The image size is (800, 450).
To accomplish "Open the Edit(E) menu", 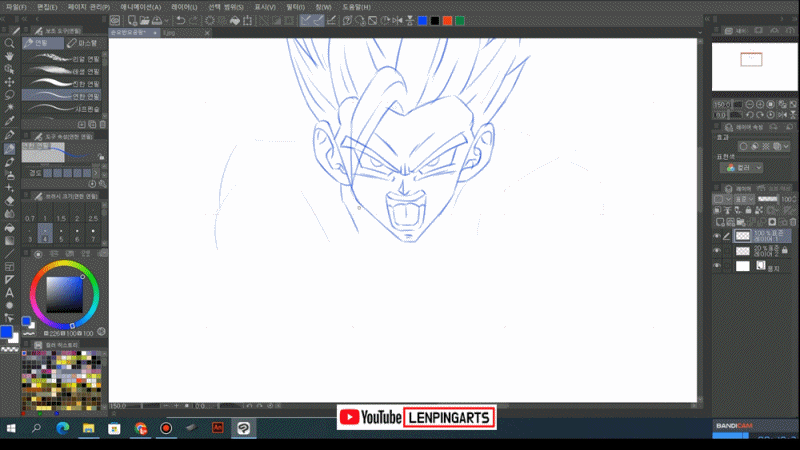I will pos(47,7).
